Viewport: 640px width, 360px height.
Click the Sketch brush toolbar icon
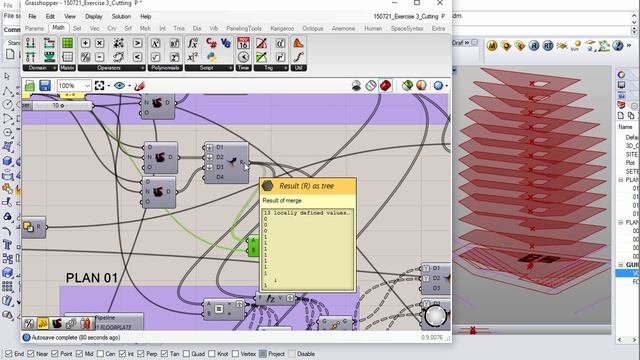coord(140,86)
